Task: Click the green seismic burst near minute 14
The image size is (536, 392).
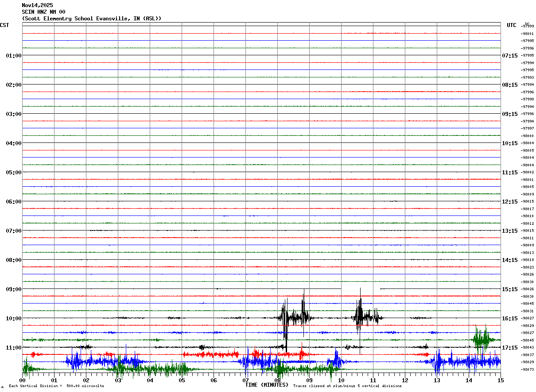Action: pos(482,339)
